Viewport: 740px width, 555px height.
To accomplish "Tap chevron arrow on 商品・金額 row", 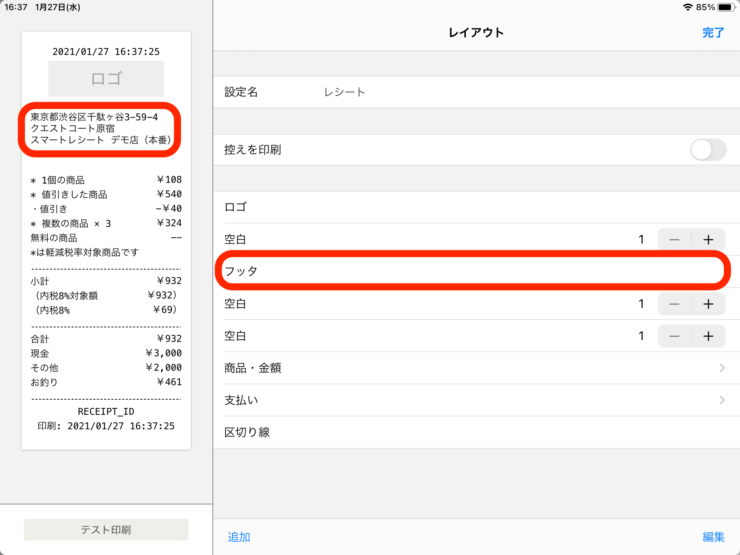I will point(722,368).
